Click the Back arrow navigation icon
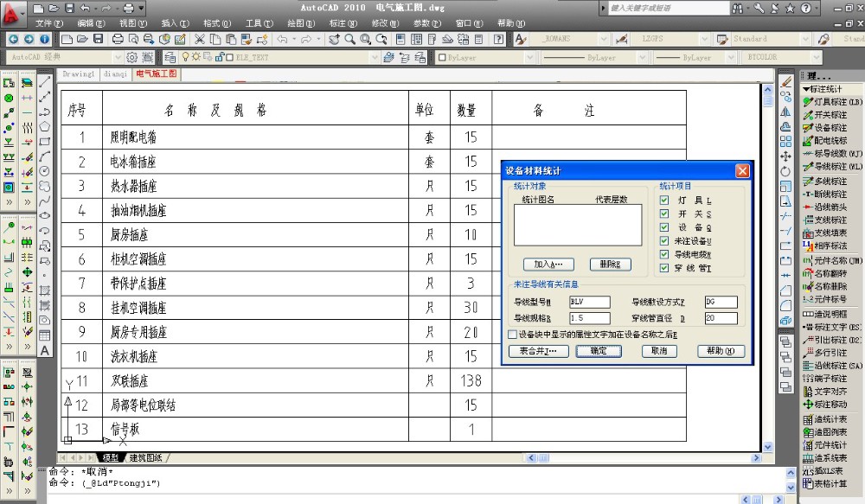This screenshot has width=865, height=504. coord(13,39)
